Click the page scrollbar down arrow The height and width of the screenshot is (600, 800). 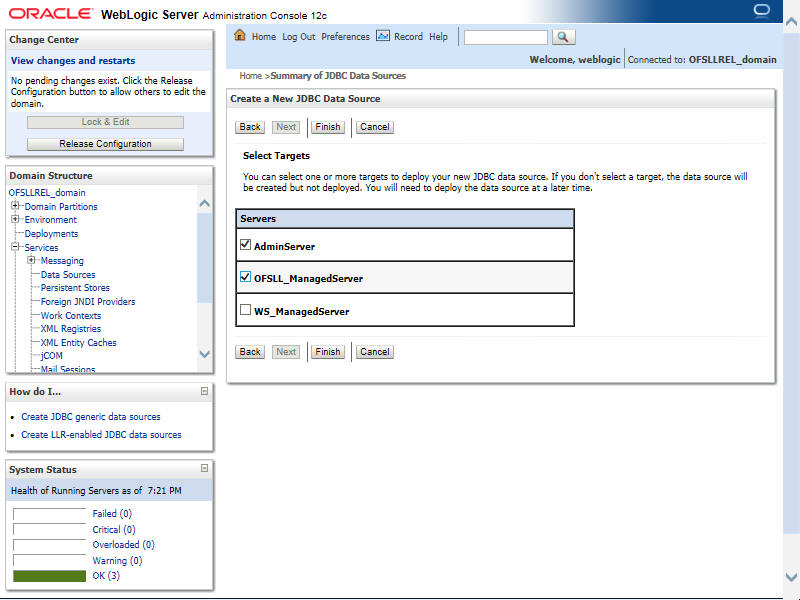coord(791,577)
